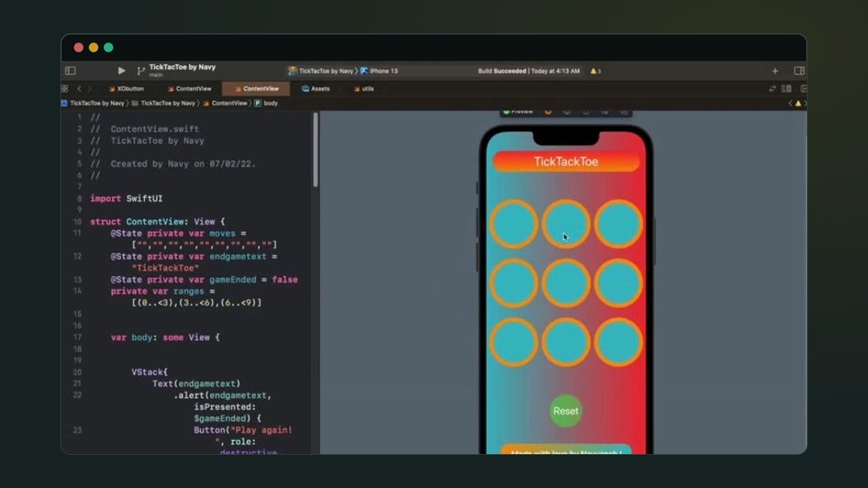The height and width of the screenshot is (488, 868).
Task: Open the adjust editor options icon
Action: tap(787, 89)
